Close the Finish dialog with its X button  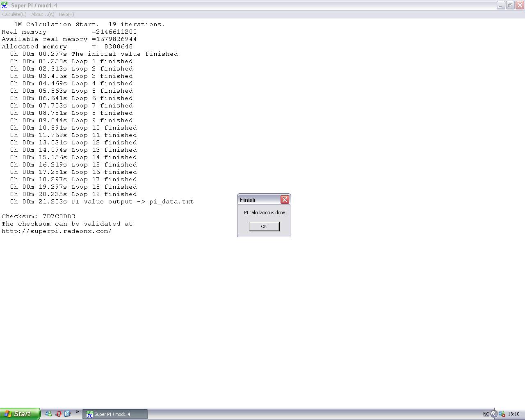(285, 200)
